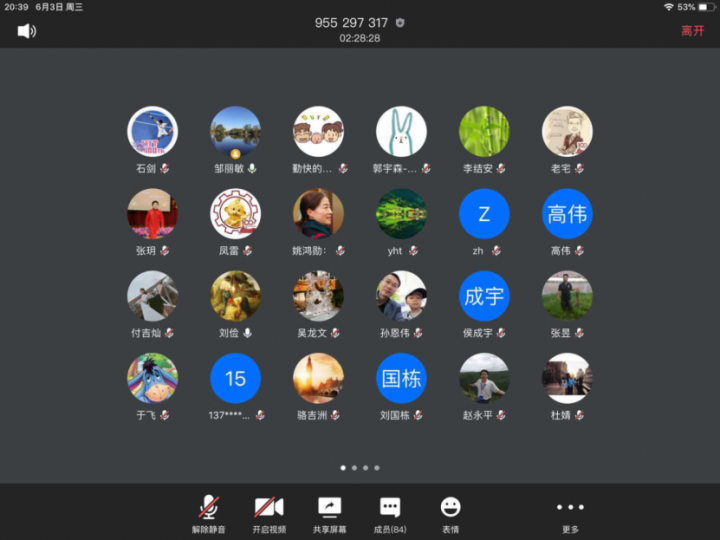Tap the first page indicator dot

[342, 467]
